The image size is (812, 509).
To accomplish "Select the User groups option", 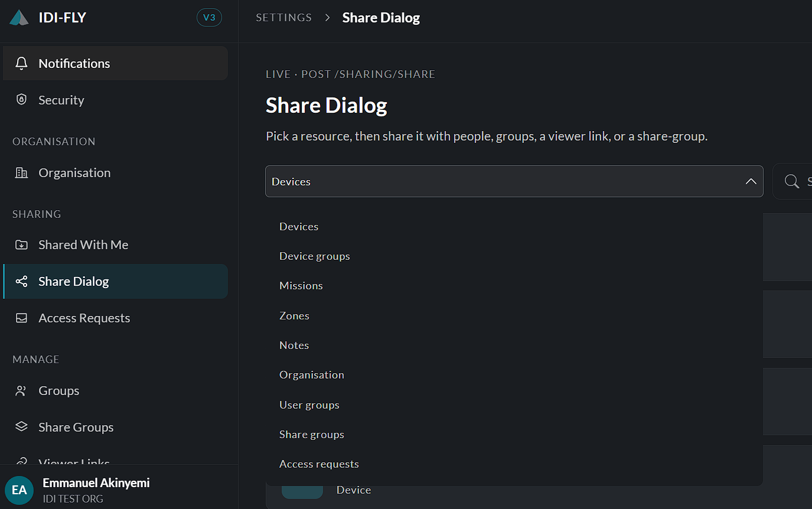I will [514, 405].
